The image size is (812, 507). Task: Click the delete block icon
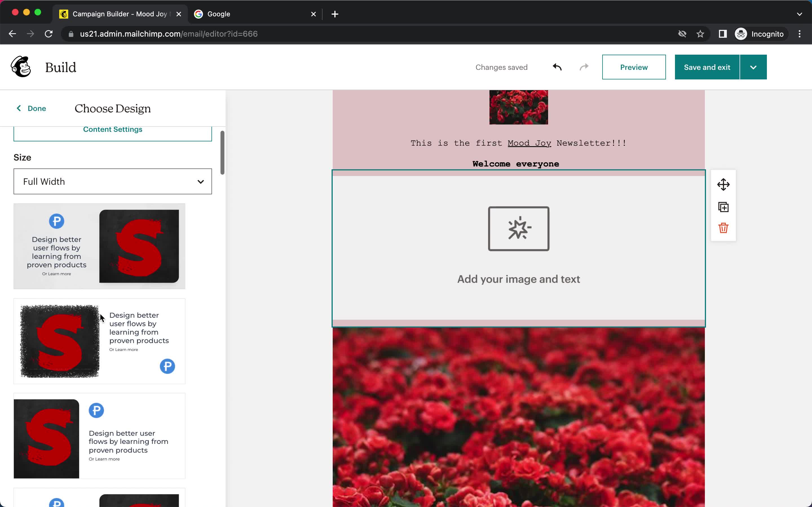(x=723, y=228)
